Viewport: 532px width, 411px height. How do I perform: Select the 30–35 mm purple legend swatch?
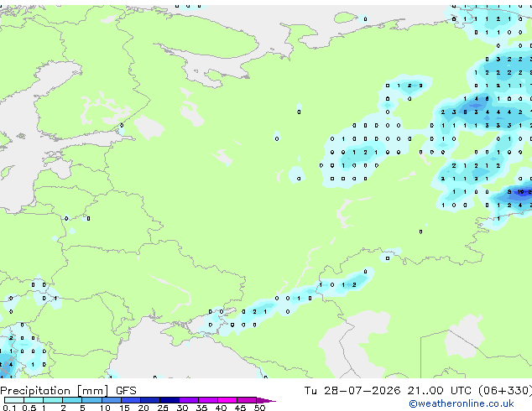pyautogui.click(x=188, y=400)
